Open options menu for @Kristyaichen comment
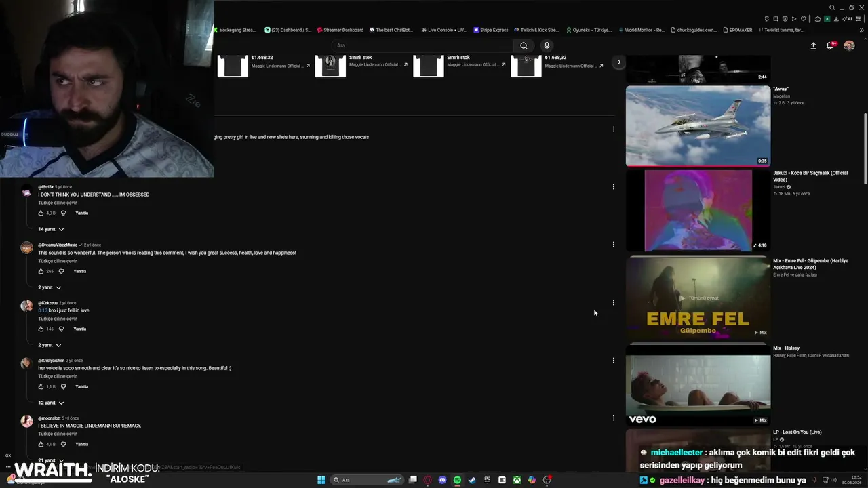The width and height of the screenshot is (868, 488). click(614, 361)
